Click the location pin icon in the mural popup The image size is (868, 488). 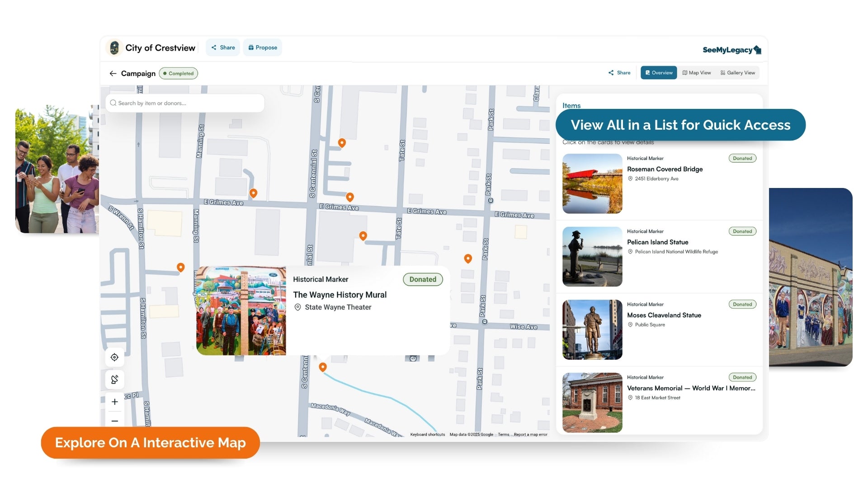(x=297, y=307)
